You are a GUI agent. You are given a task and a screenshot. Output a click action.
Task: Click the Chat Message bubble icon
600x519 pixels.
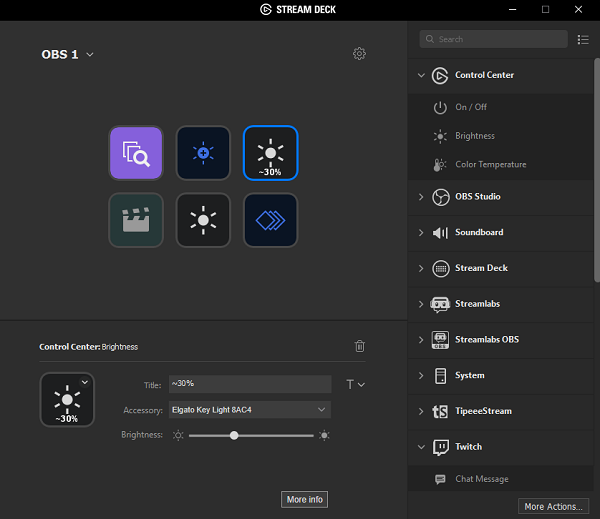[x=440, y=479]
